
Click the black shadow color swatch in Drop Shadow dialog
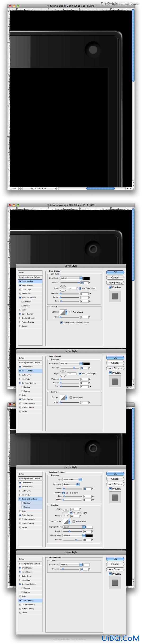[86, 278]
